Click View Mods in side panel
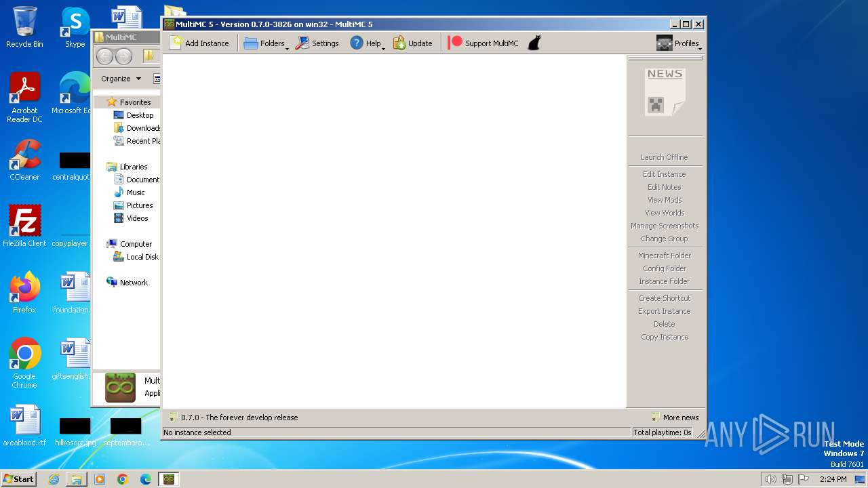Viewport: 868px width, 488px height. point(665,200)
